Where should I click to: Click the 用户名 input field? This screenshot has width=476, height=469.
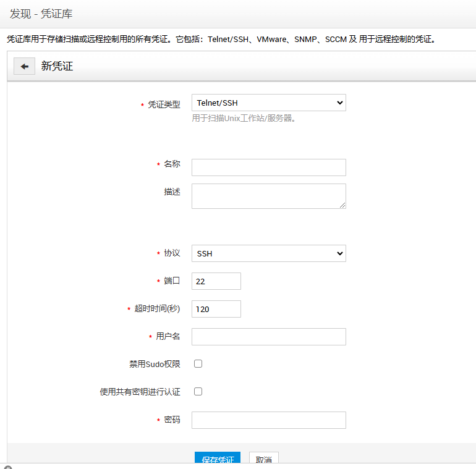268,336
